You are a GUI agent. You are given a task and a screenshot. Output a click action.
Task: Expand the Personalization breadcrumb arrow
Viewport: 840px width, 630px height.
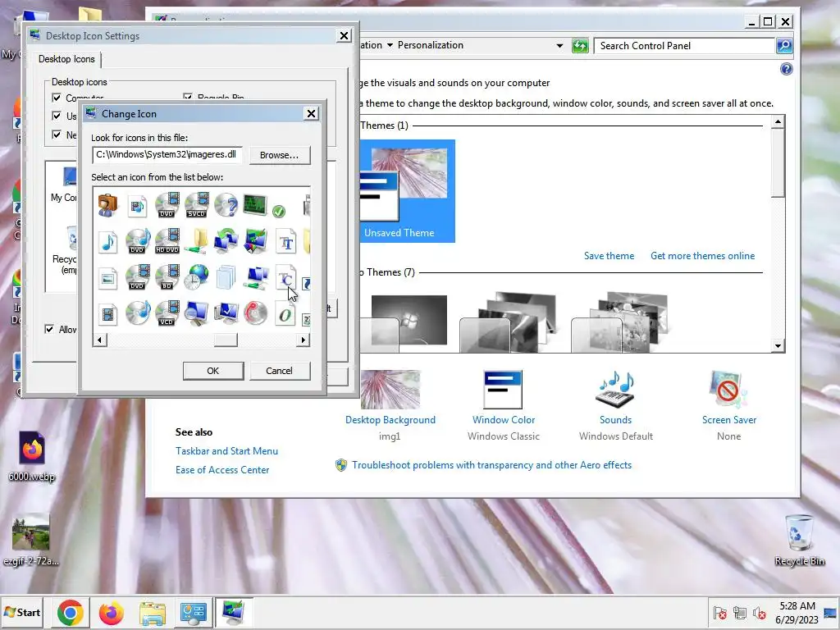pyautogui.click(x=390, y=45)
